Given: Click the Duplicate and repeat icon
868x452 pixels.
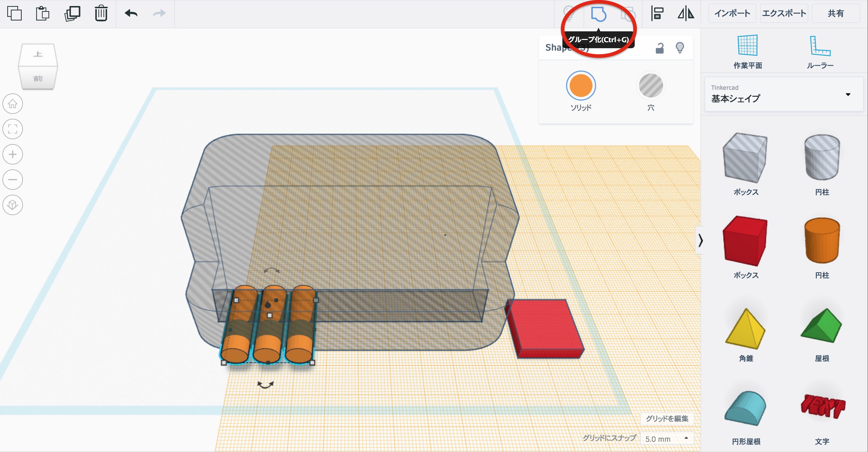Looking at the screenshot, I should point(72,14).
